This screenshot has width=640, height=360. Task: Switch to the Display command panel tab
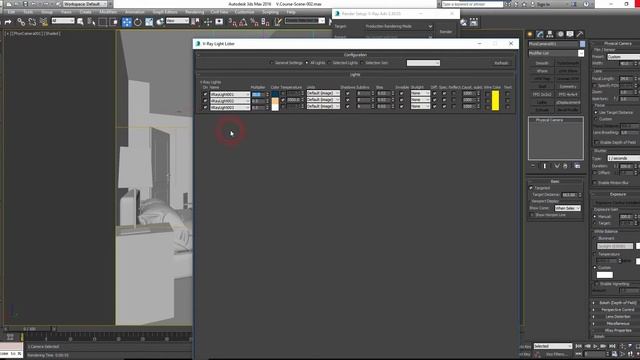[570, 34]
